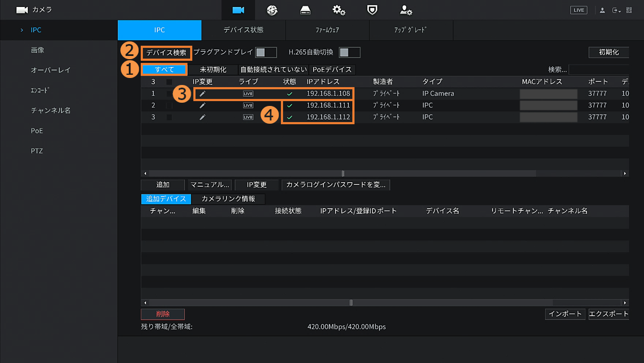Click the エクスポート button
Viewport: 644px width, 363px height.
pos(608,314)
